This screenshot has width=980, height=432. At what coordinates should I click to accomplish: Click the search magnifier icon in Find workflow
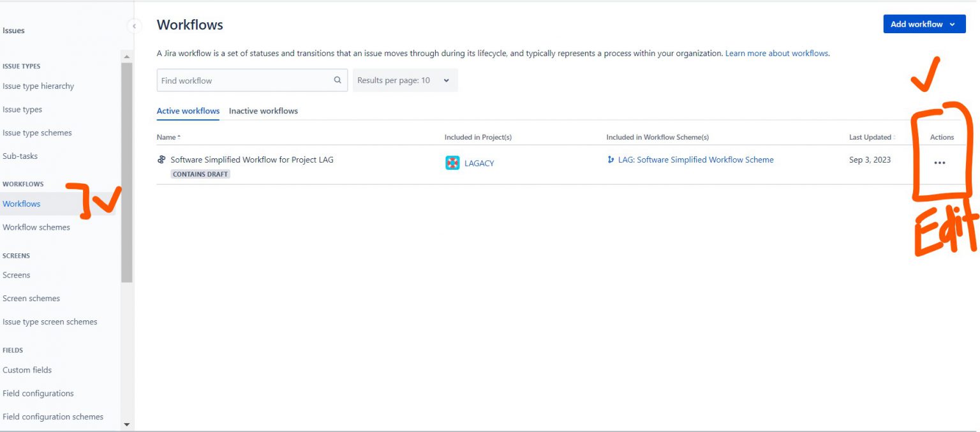click(338, 80)
